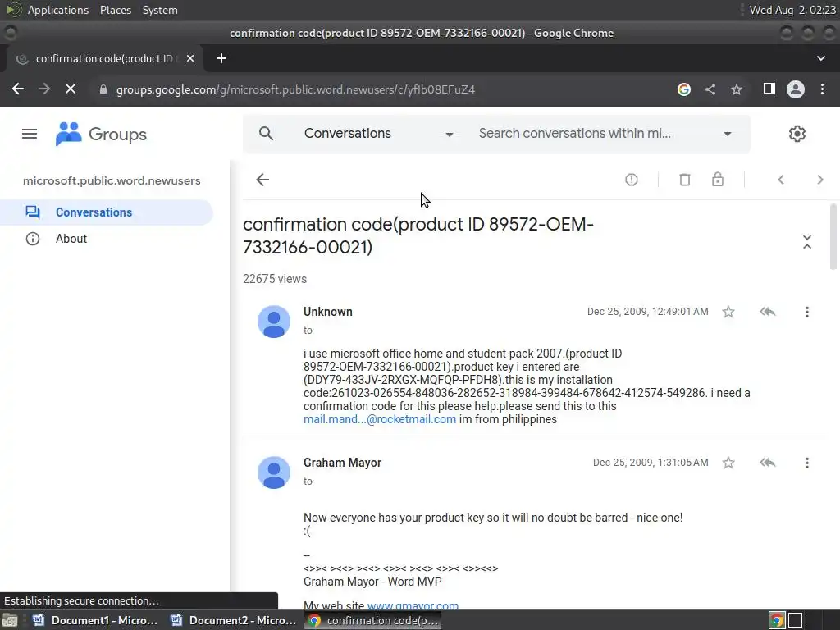Image resolution: width=840 pixels, height=630 pixels.
Task: Go to the previous conversation
Action: pyautogui.click(x=781, y=180)
